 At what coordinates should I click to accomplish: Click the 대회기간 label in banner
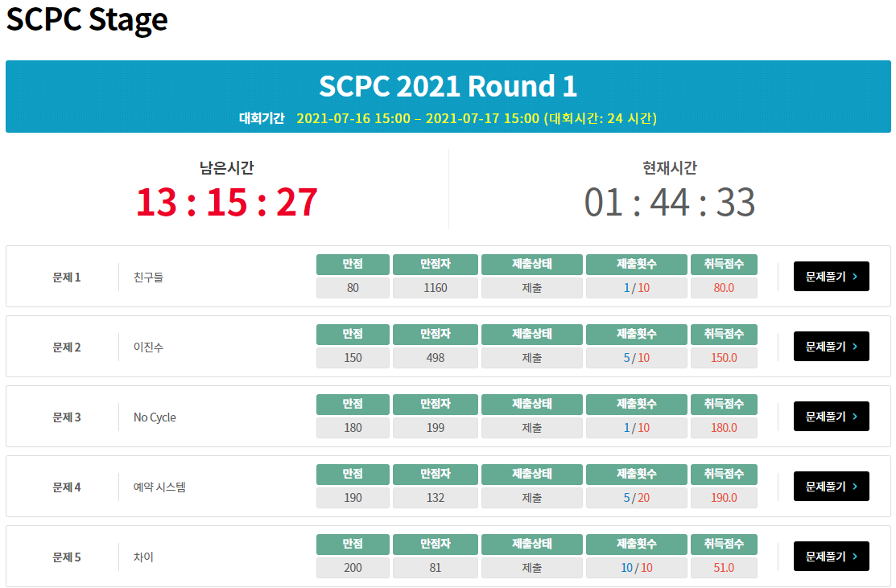262,118
